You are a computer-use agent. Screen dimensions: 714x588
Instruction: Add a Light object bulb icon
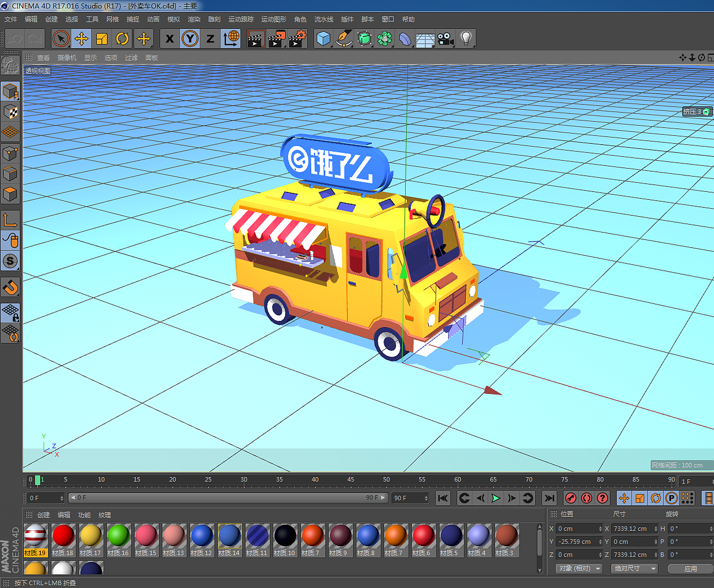pyautogui.click(x=466, y=38)
